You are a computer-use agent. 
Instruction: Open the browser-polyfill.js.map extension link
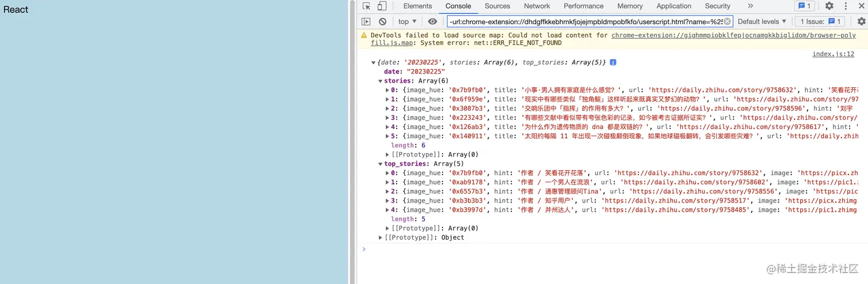734,35
